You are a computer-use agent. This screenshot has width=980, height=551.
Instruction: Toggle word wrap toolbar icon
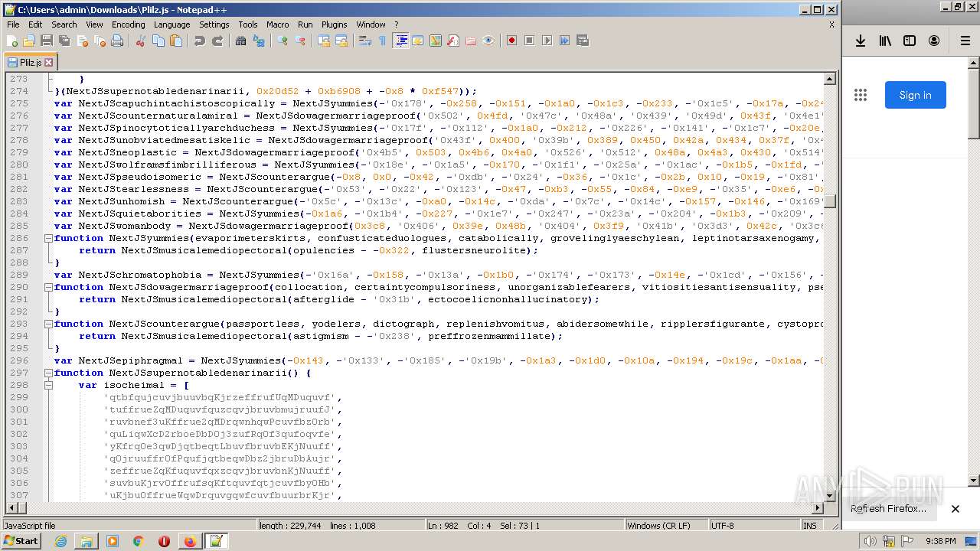(364, 41)
